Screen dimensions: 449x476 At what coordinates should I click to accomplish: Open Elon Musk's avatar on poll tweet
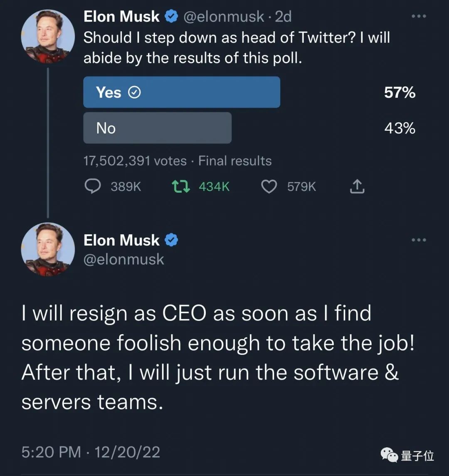(x=48, y=37)
